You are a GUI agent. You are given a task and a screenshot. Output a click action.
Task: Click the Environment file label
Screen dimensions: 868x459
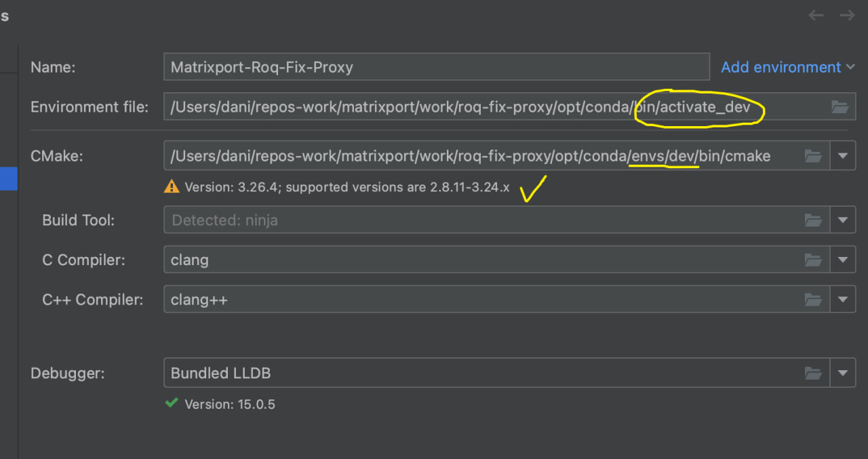click(90, 107)
